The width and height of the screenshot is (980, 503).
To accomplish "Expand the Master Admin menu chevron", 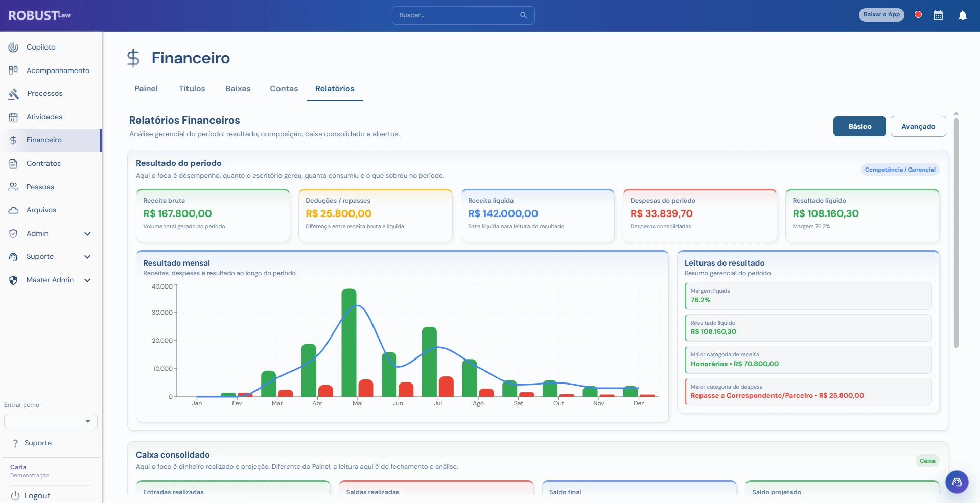I will (87, 280).
